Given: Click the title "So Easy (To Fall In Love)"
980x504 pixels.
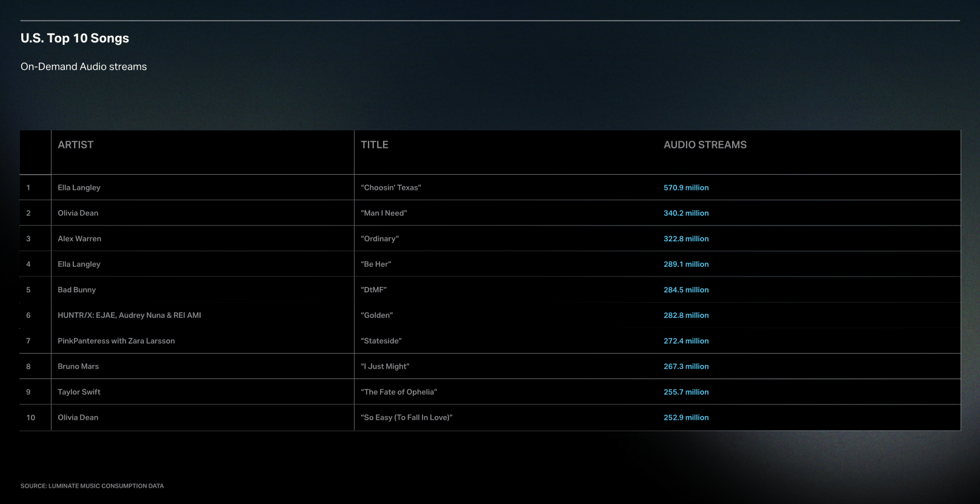Looking at the screenshot, I should [x=407, y=417].
